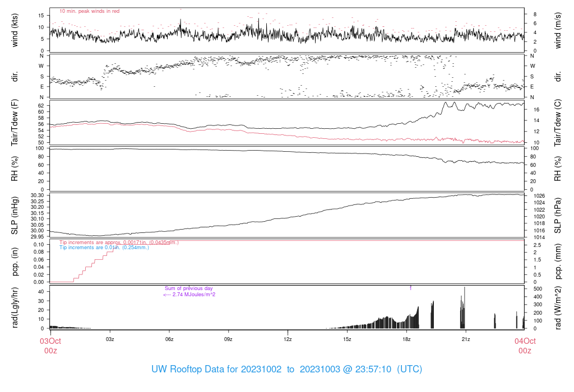Click the 'rad(Lgly/hr)' axis label

pyautogui.click(x=15, y=307)
